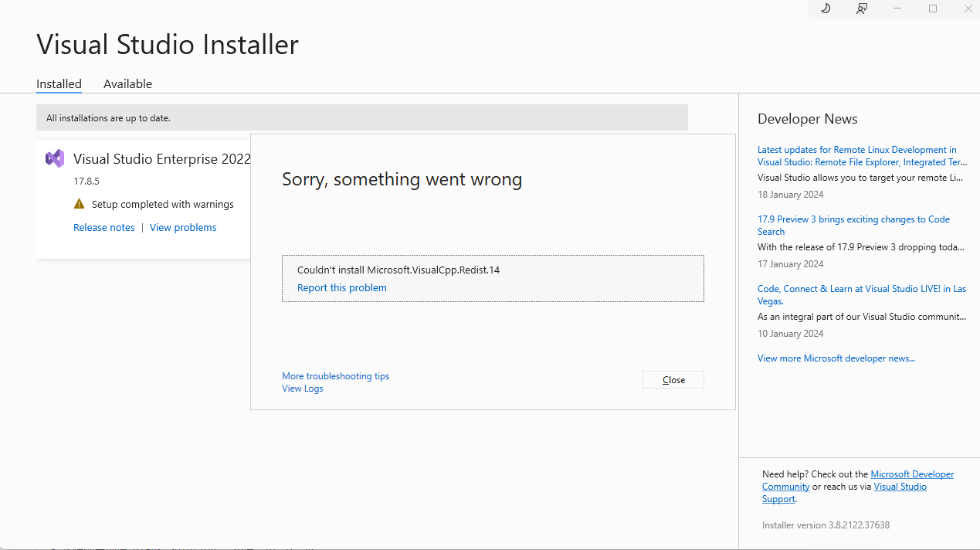Click the 18 January 2024 date

tap(790, 195)
